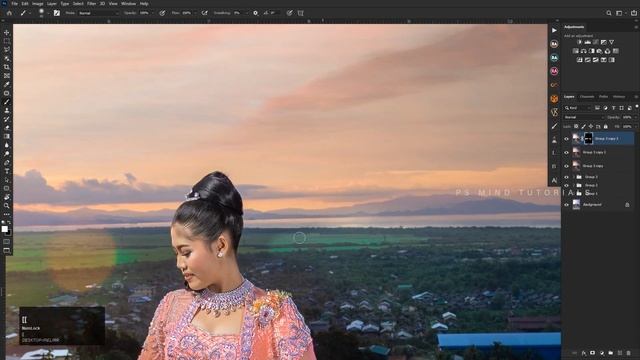Select the Clone Stamp tool

click(7, 110)
